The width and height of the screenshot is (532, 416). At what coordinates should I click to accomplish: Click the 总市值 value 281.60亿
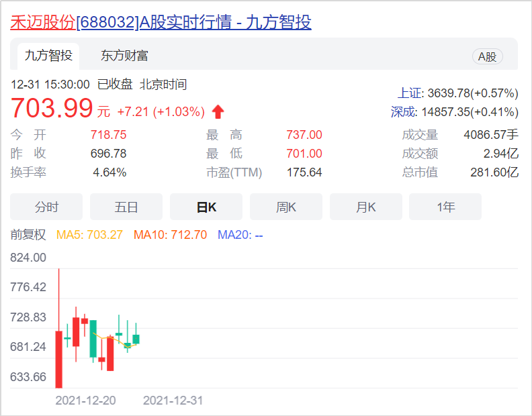point(494,172)
